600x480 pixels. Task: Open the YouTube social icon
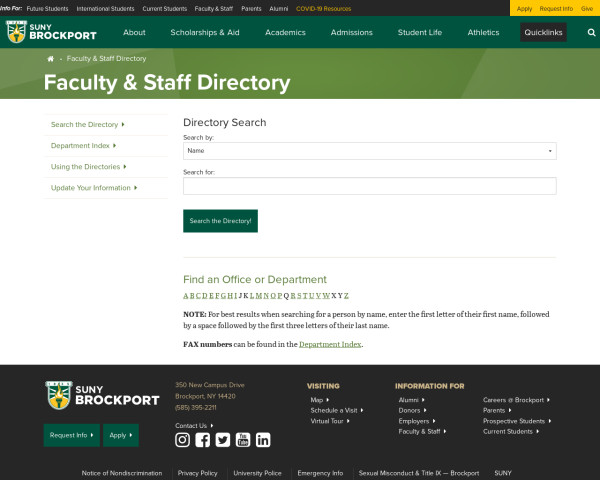tap(243, 440)
